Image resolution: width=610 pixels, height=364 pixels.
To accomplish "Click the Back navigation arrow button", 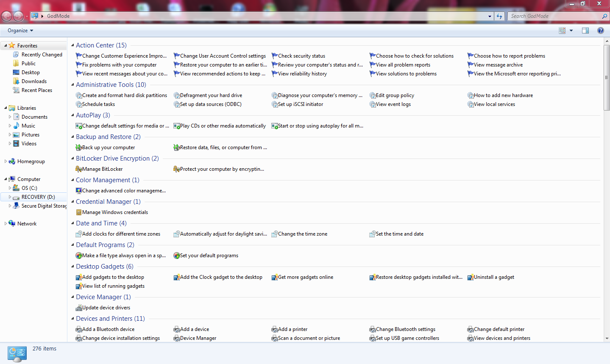I will tap(6, 16).
